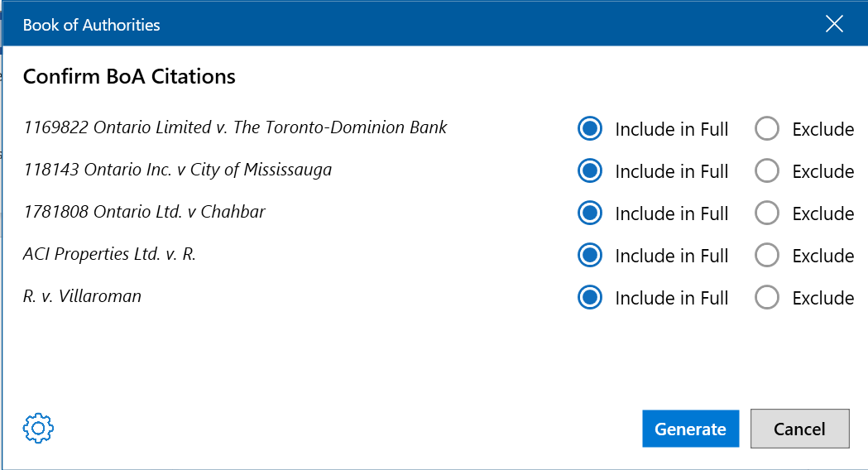Select Exclude for 1169822 Ontario Limited citation
The height and width of the screenshot is (470, 868).
click(767, 128)
